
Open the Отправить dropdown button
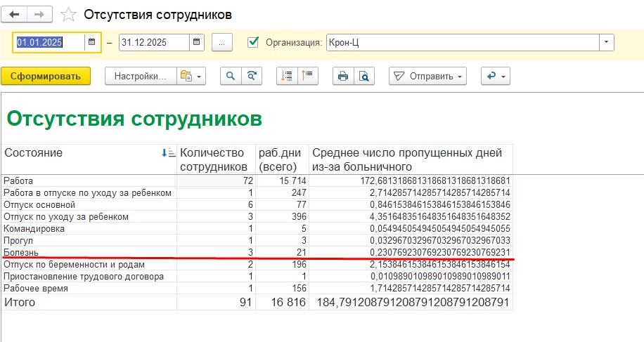coord(427,77)
